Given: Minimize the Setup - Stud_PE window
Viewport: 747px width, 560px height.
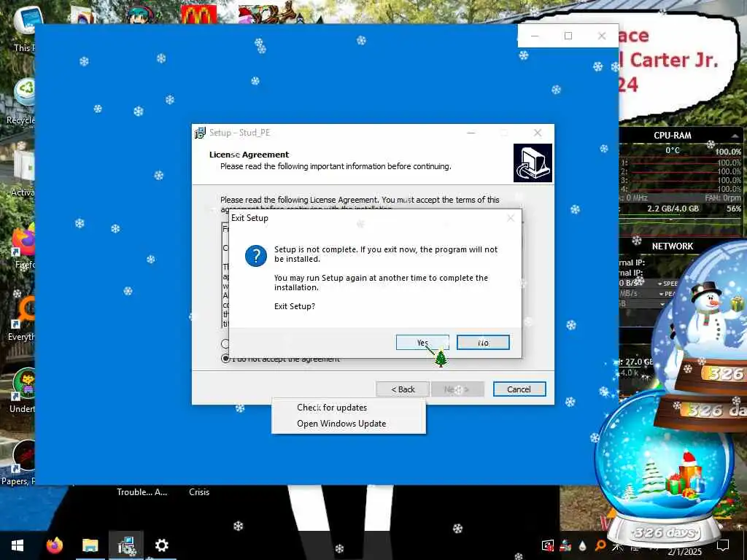Looking at the screenshot, I should tap(471, 133).
